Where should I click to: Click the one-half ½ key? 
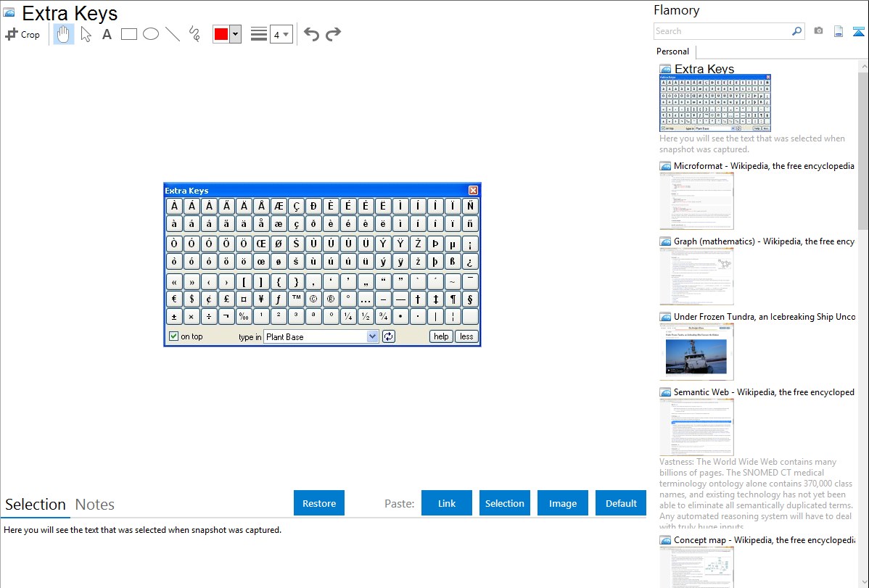(366, 316)
